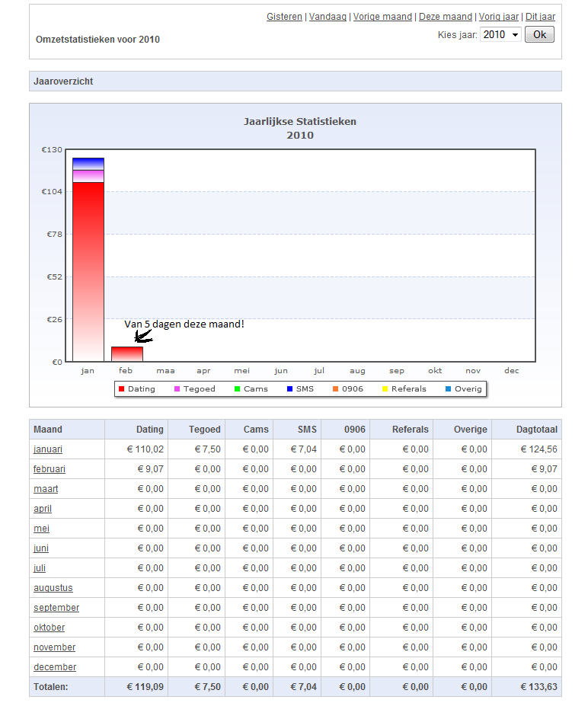The width and height of the screenshot is (588, 703).
Task: Open the Gisteren statistics link
Action: coord(284,17)
